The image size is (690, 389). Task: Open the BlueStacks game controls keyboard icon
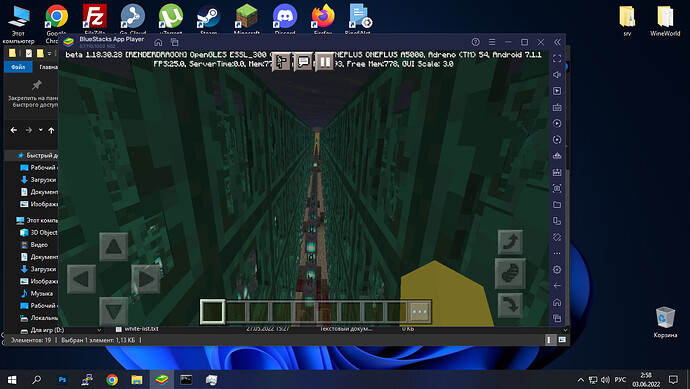coord(557,107)
